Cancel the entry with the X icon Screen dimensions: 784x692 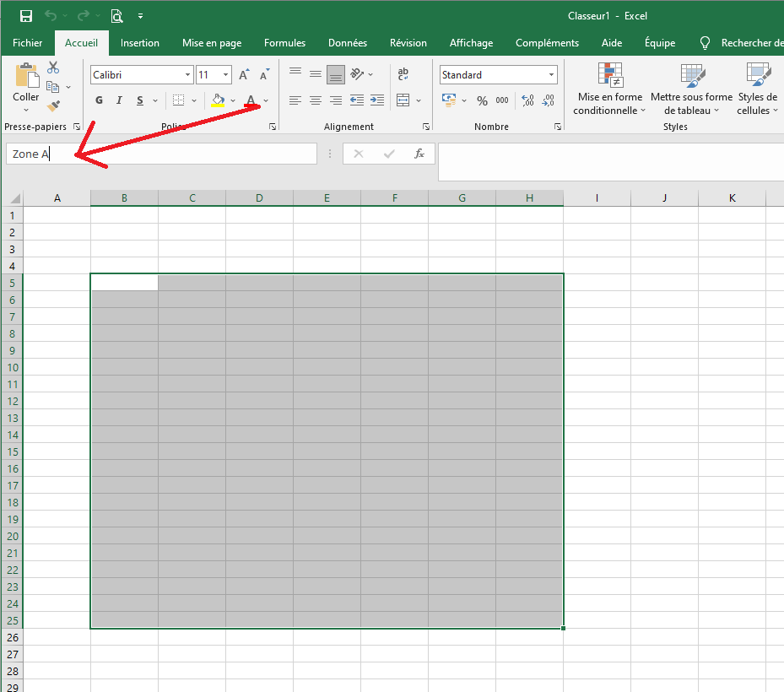(x=359, y=154)
